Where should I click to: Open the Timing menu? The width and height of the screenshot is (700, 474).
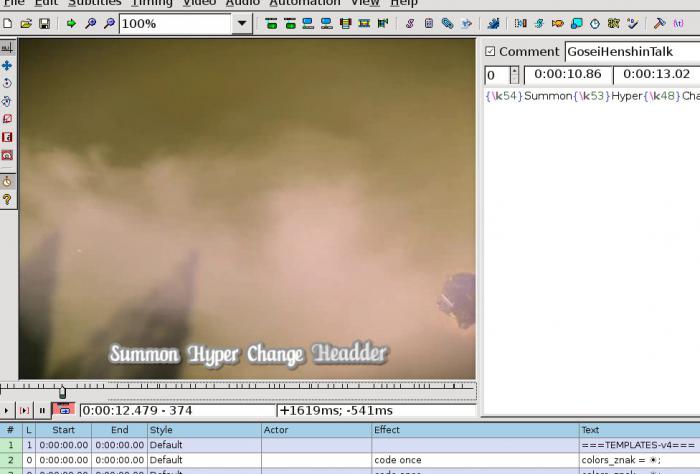(x=152, y=3)
